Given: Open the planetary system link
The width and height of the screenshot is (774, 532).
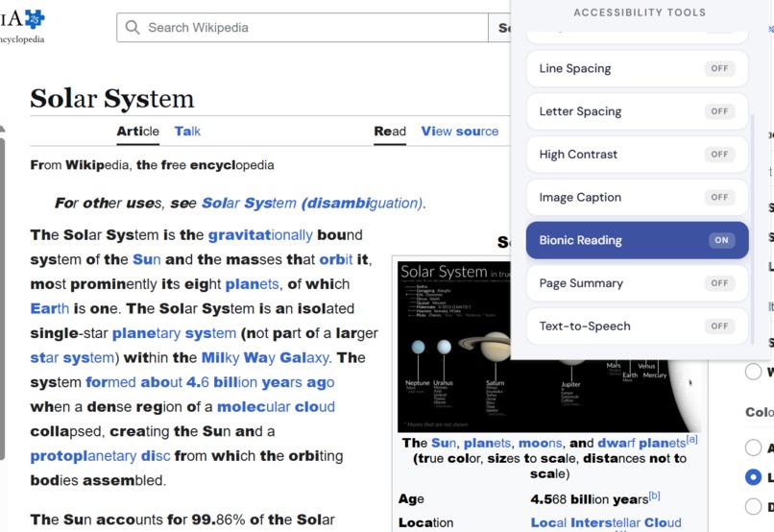Looking at the screenshot, I should tap(174, 333).
